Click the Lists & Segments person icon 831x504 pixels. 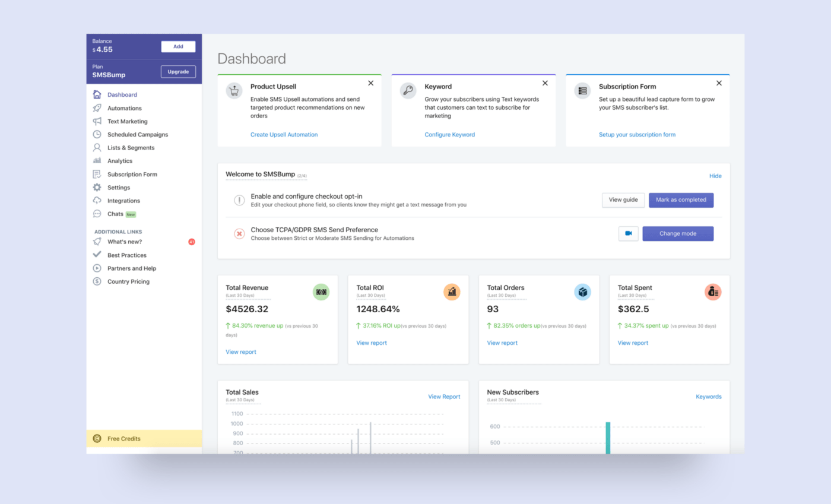click(x=97, y=147)
